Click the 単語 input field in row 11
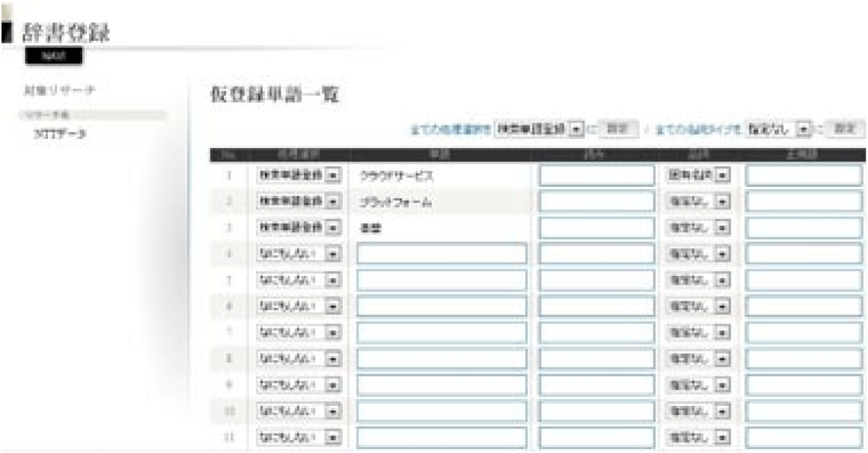868x453 pixels. pos(441,437)
